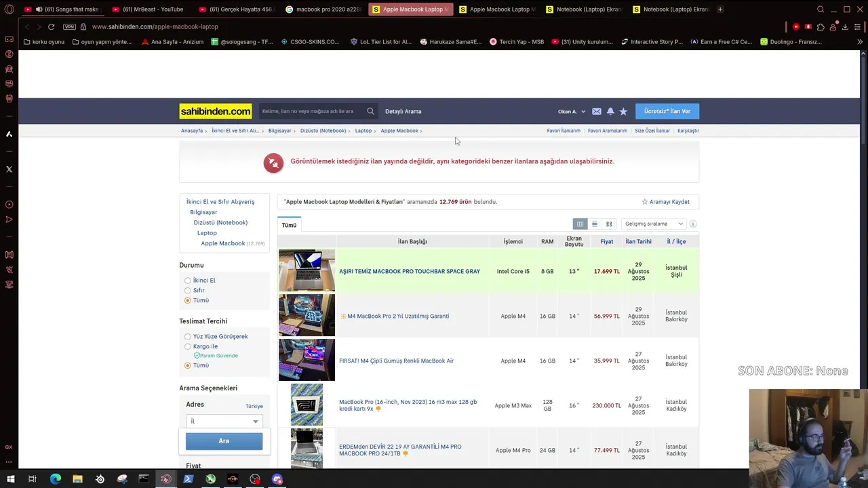Reload the page with the refresh icon
Image resolution: width=868 pixels, height=488 pixels.
(x=51, y=26)
